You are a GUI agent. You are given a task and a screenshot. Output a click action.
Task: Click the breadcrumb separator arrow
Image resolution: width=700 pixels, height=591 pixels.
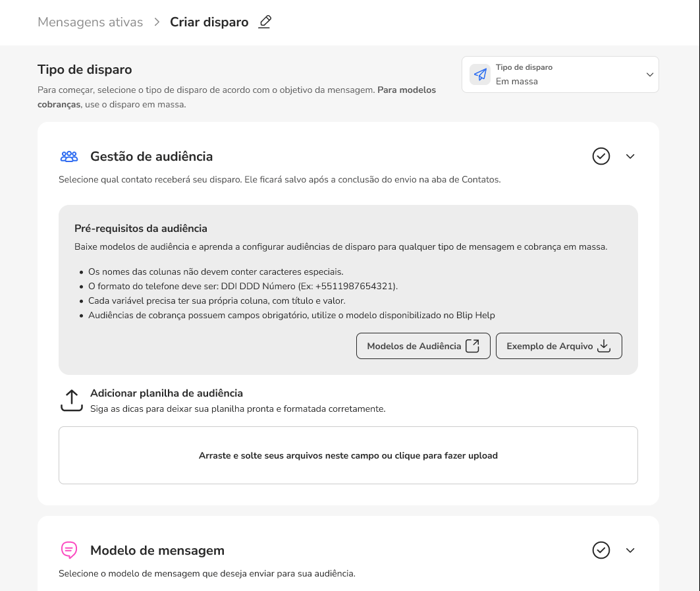pyautogui.click(x=157, y=22)
